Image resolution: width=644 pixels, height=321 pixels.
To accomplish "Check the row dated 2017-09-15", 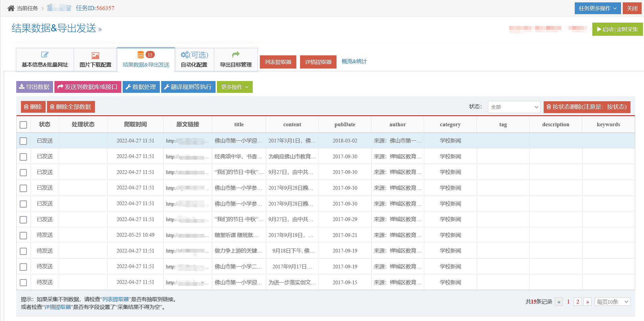I will pyautogui.click(x=23, y=283).
